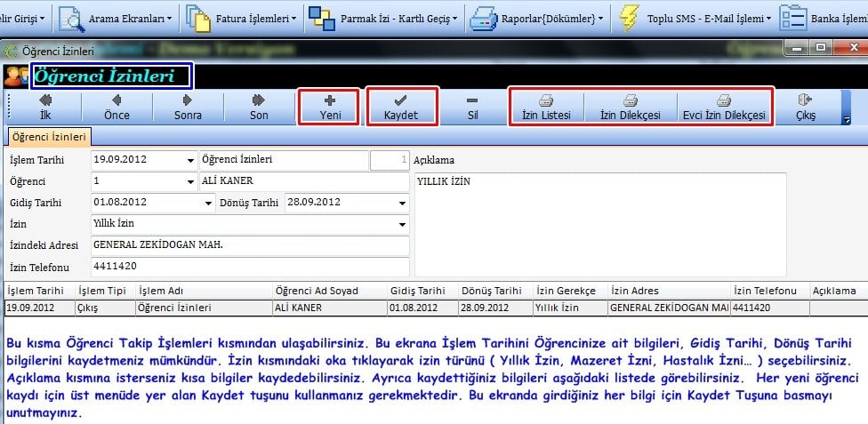Delete the record using Sil

(472, 107)
